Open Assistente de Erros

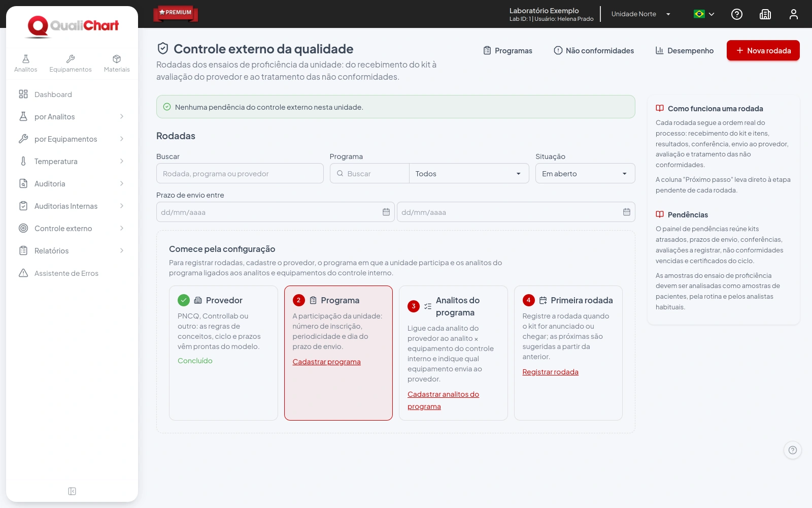coord(72,273)
